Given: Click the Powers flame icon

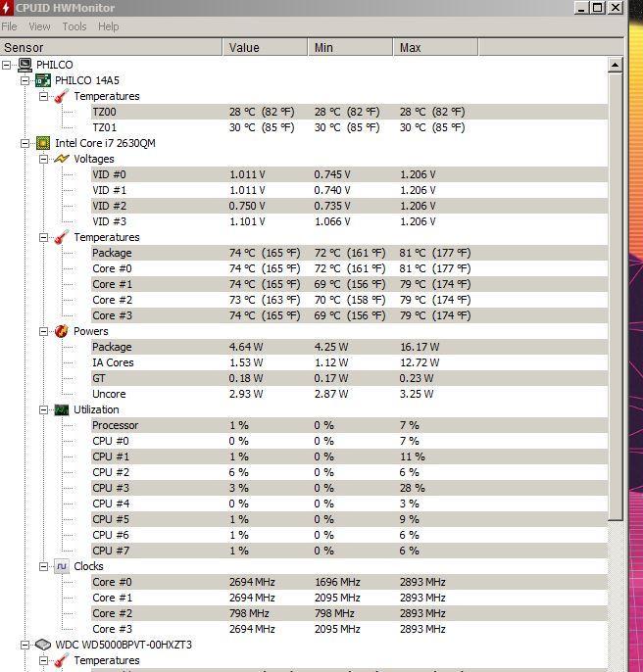Looking at the screenshot, I should 62,331.
